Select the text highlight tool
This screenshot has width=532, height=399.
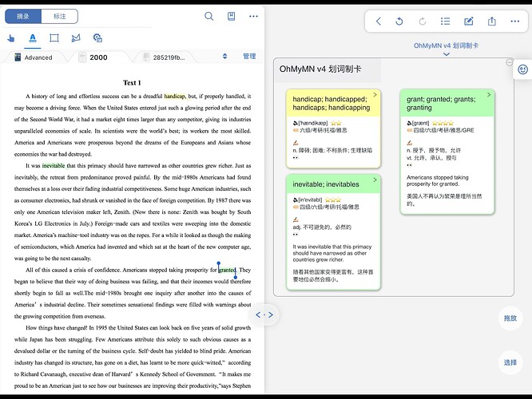pos(33,38)
